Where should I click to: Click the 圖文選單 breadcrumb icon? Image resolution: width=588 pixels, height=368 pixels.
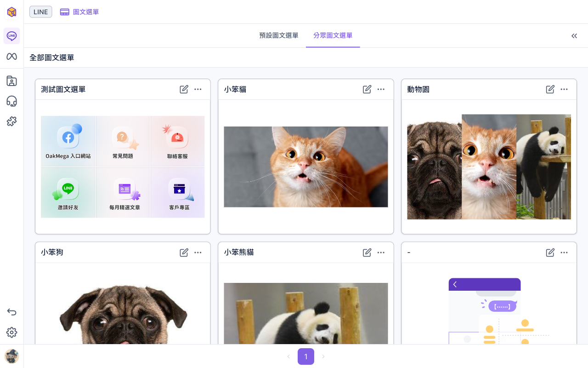[x=65, y=12]
